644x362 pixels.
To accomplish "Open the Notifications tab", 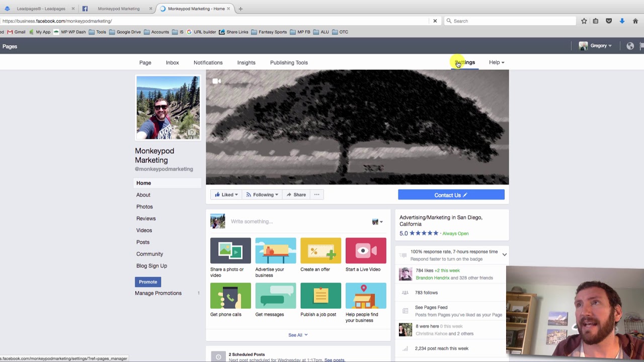I will pyautogui.click(x=208, y=63).
